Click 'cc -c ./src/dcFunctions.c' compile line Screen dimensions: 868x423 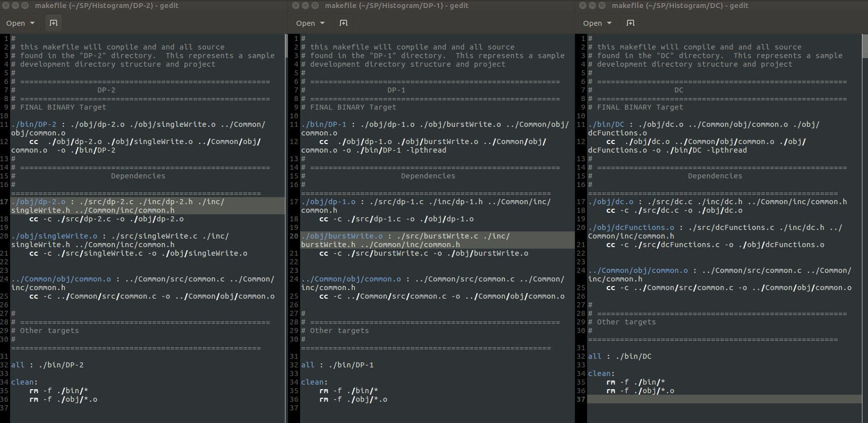click(715, 245)
